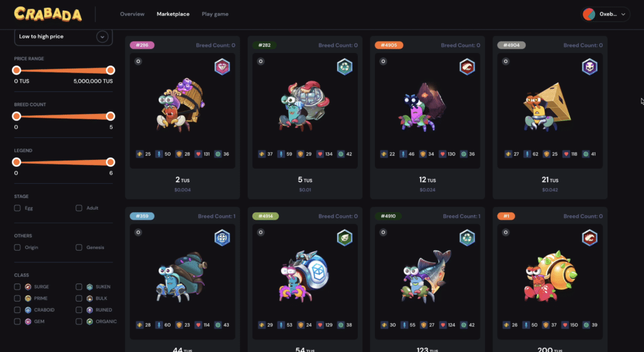Open the Low to high price sort dropdown

64,37
